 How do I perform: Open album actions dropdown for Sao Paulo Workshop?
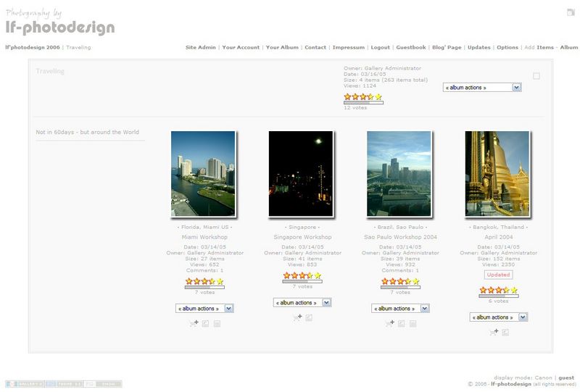400,309
